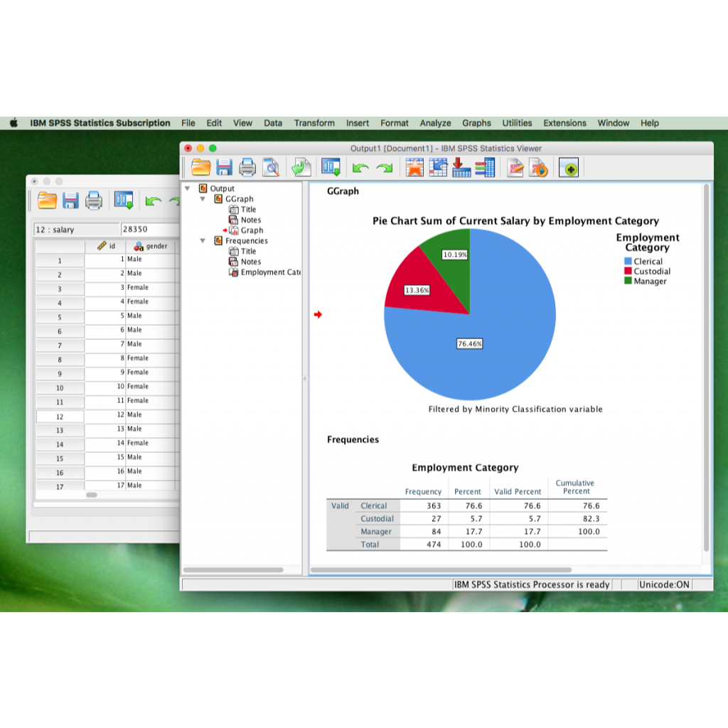Image resolution: width=728 pixels, height=728 pixels.
Task: Open the Apple menu
Action: tap(14, 122)
